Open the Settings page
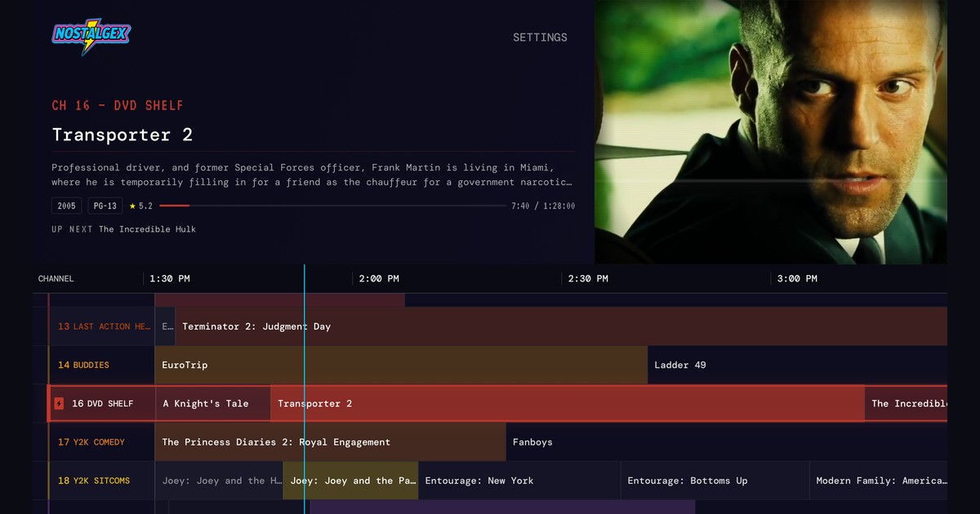The width and height of the screenshot is (980, 514). click(x=540, y=38)
